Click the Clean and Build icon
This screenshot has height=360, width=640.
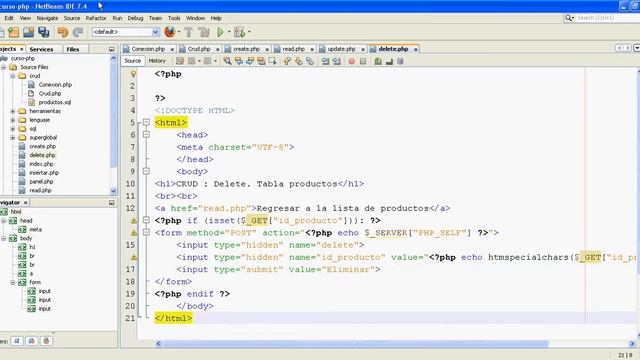click(x=204, y=32)
